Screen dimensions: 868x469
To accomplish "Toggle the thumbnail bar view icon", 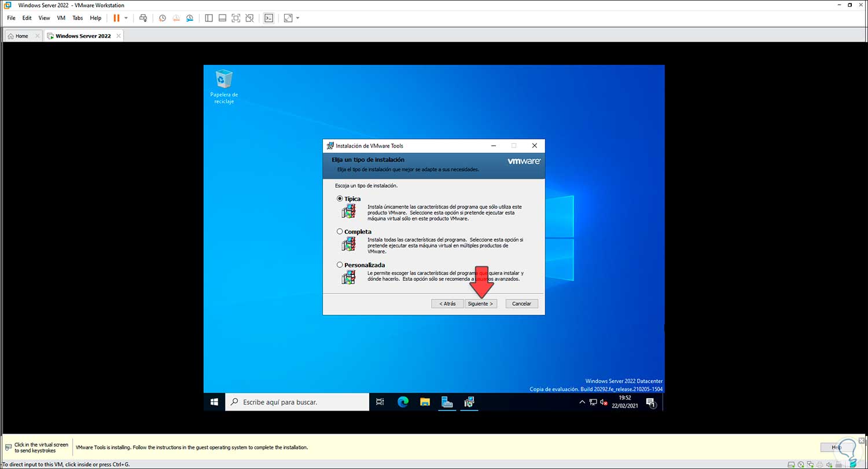I will 222,18.
